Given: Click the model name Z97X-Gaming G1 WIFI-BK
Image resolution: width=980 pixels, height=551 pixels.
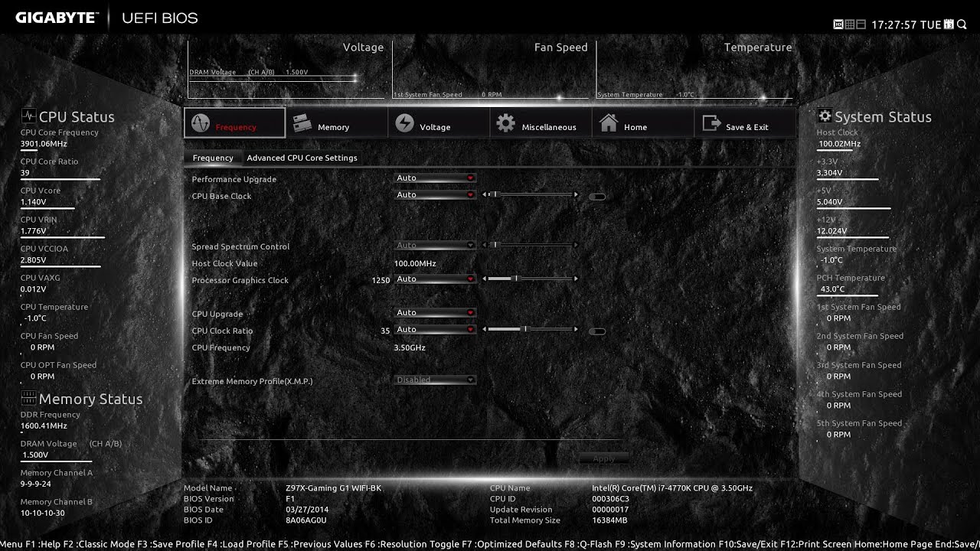Looking at the screenshot, I should pyautogui.click(x=333, y=488).
